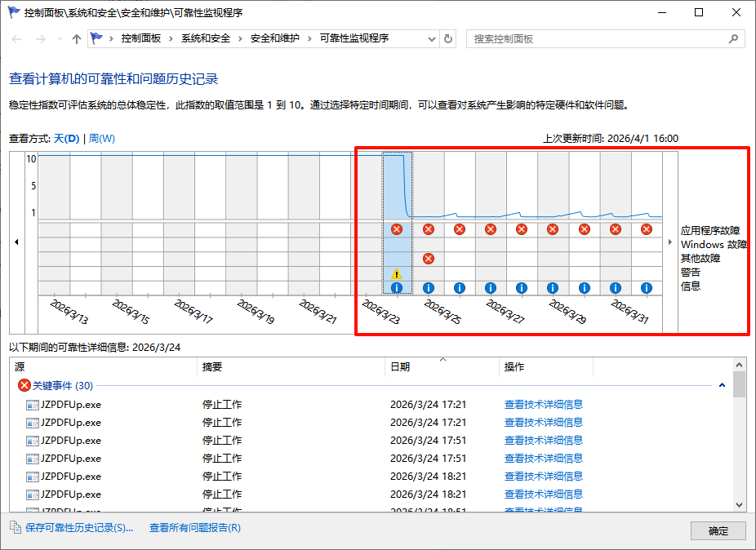The height and width of the screenshot is (550, 756).
Task: Click the 确定 button
Action: tap(718, 530)
